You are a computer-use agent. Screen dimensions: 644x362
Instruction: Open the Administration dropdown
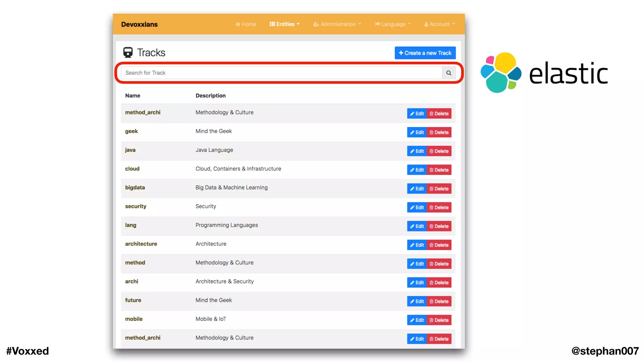tap(337, 24)
